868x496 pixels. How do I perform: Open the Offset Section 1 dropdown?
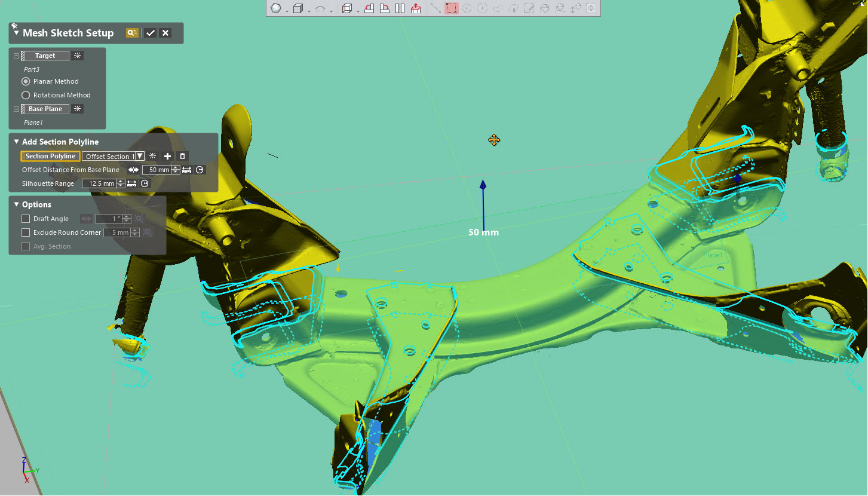(140, 156)
